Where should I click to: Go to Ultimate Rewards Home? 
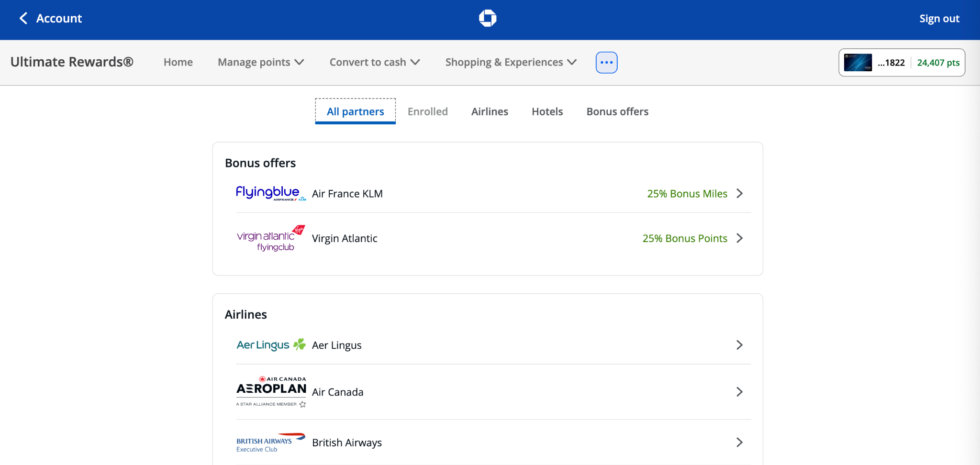click(x=178, y=63)
